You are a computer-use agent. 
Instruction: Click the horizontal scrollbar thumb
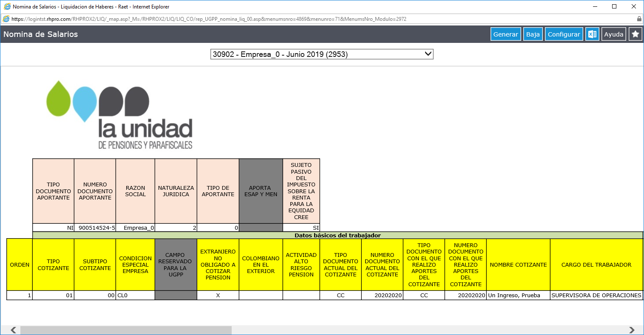point(126,330)
